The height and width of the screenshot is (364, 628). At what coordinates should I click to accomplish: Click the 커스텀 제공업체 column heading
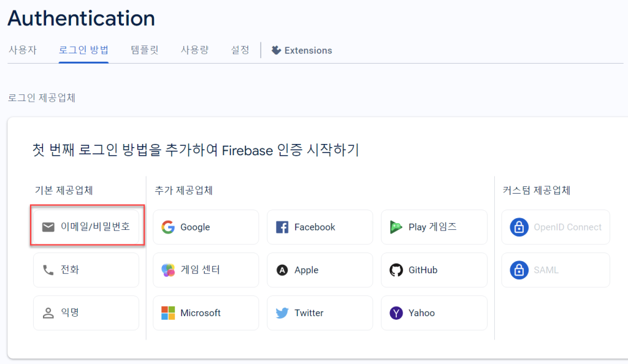coord(536,191)
